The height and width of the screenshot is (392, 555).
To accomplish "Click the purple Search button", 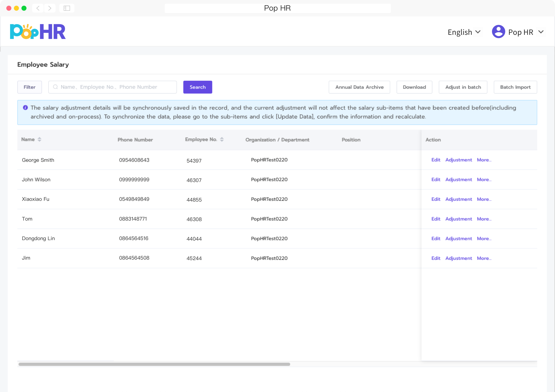I will (198, 87).
